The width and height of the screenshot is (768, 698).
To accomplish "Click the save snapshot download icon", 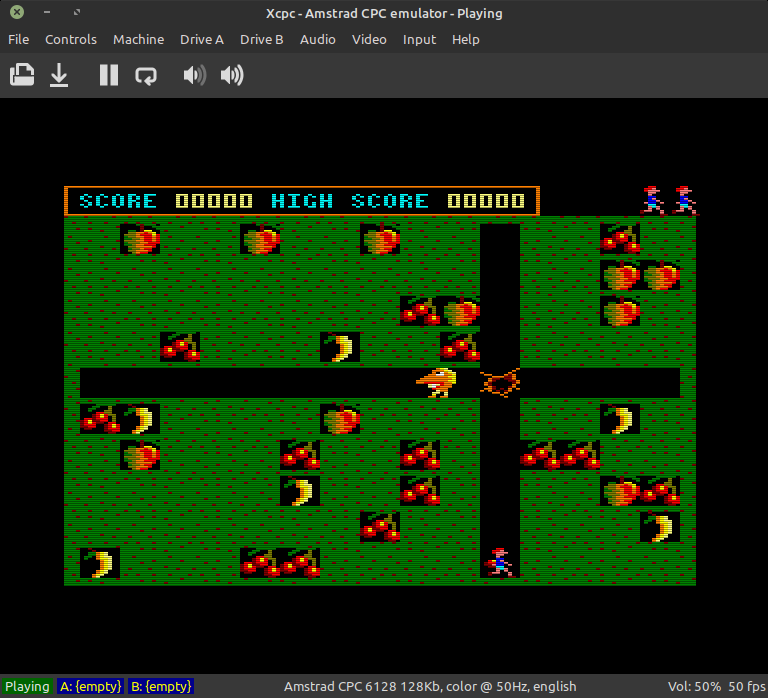I will pos(59,75).
